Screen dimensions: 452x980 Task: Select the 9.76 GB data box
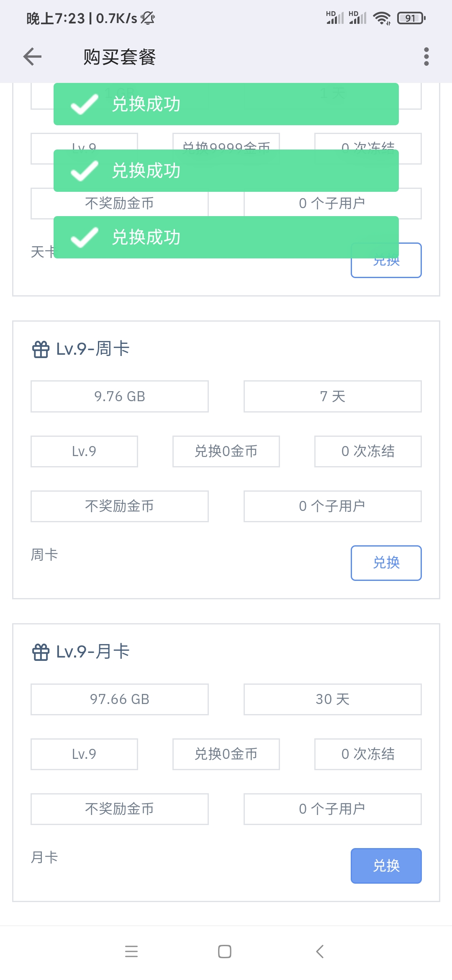point(120,396)
